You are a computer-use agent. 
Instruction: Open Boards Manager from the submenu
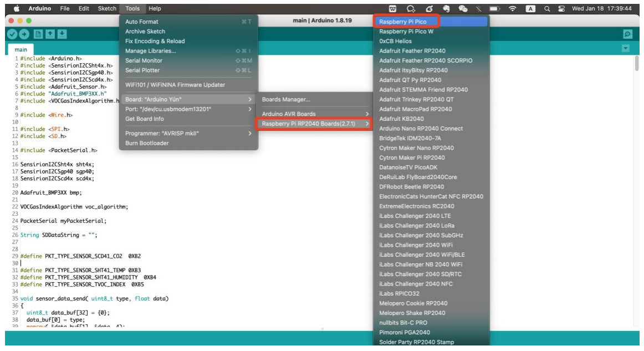click(x=286, y=99)
